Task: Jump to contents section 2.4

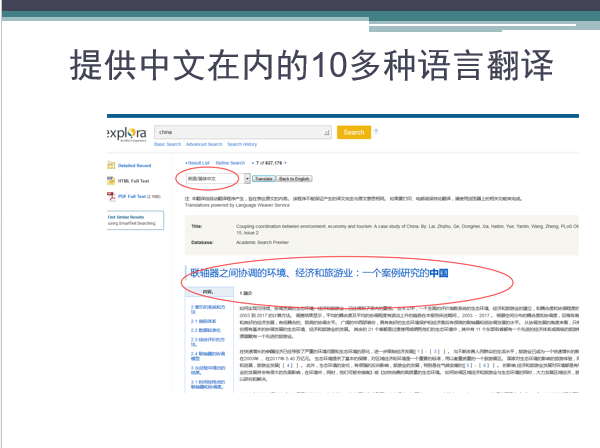Action: point(208,356)
